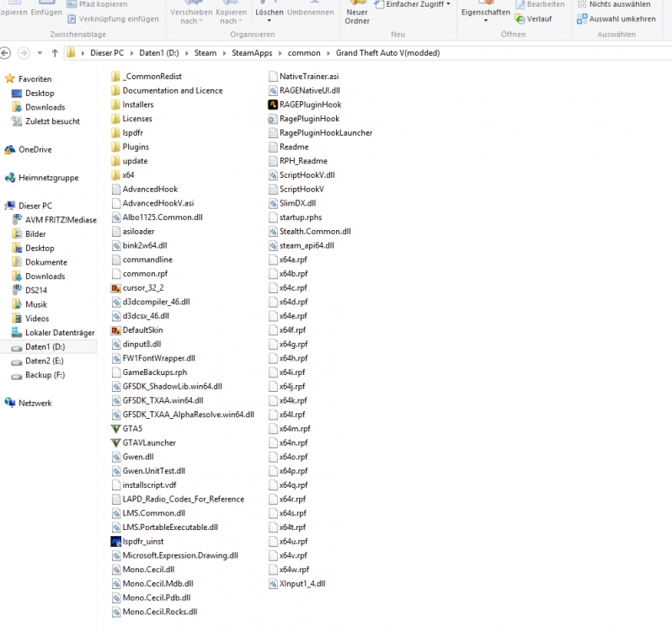Screen dimensions: 672x632
Task: Go back with the back arrow
Action: 5,53
